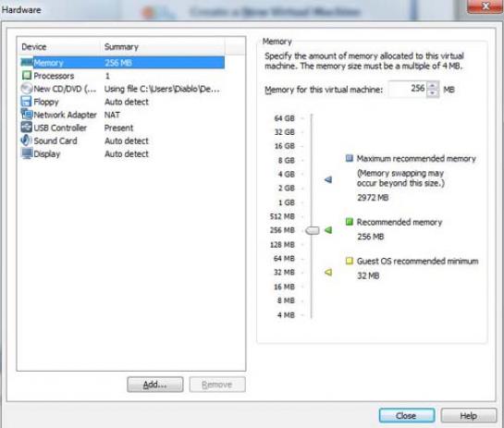Click the green recommended memory arrow marker
This screenshot has height=428, width=504.
tap(328, 230)
